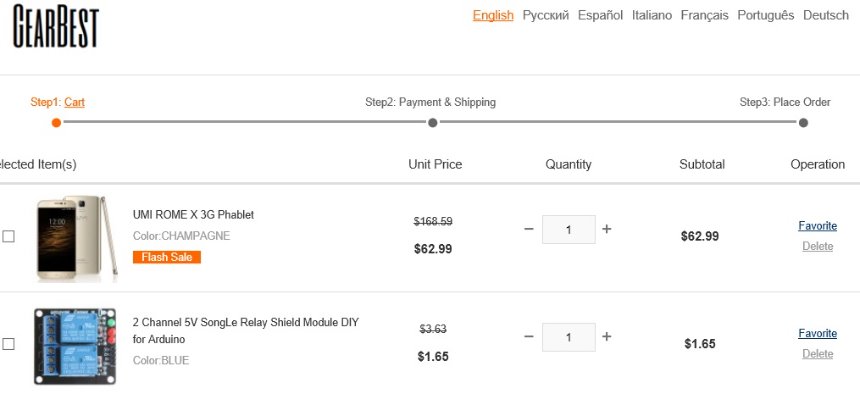Delete the UMI ROME X phablet item

coord(817,247)
